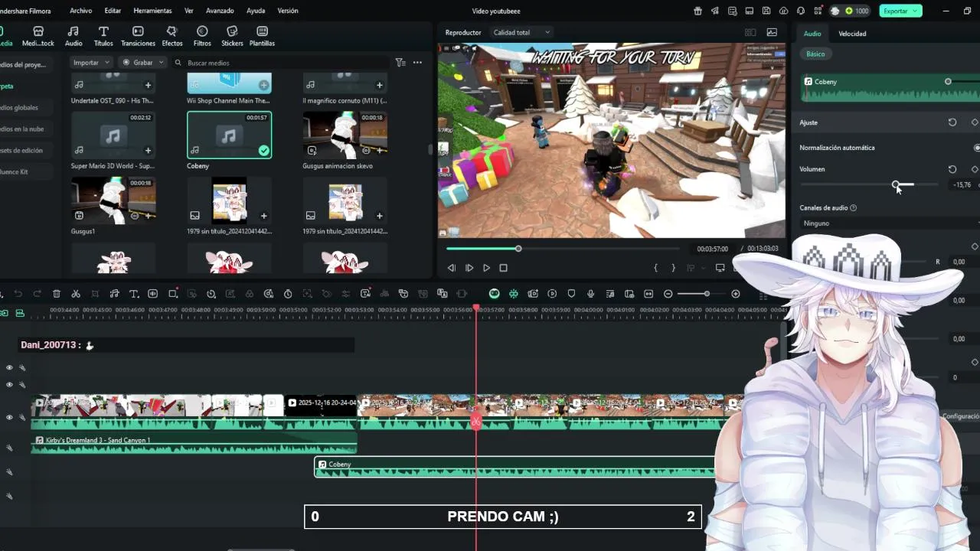Toggle Normalización automática switch
980x551 pixels.
[x=977, y=148]
